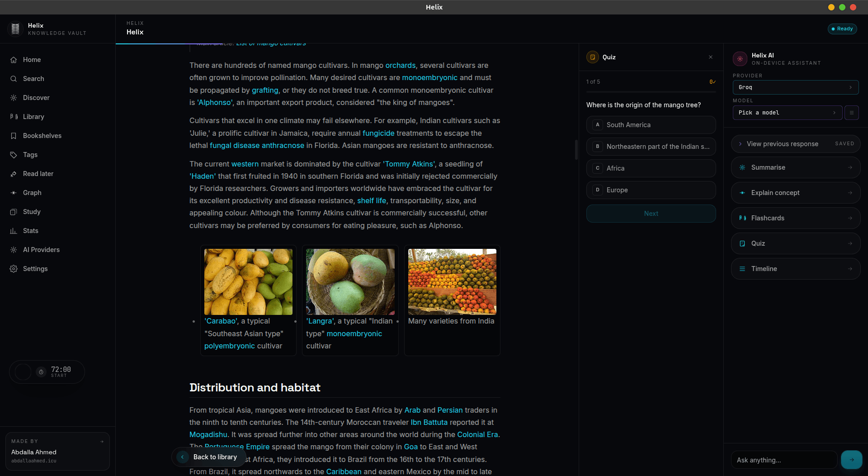This screenshot has height=476, width=868.
Task: Click the timer clock icon
Action: click(x=41, y=372)
